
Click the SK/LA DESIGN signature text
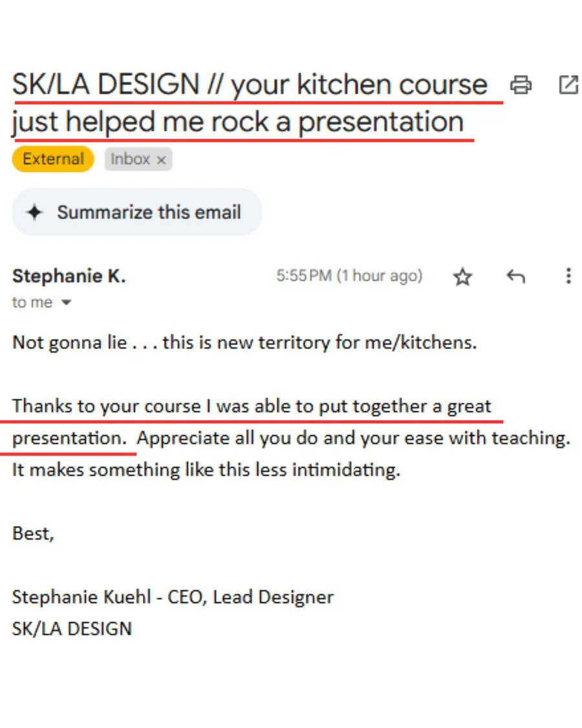tap(72, 628)
